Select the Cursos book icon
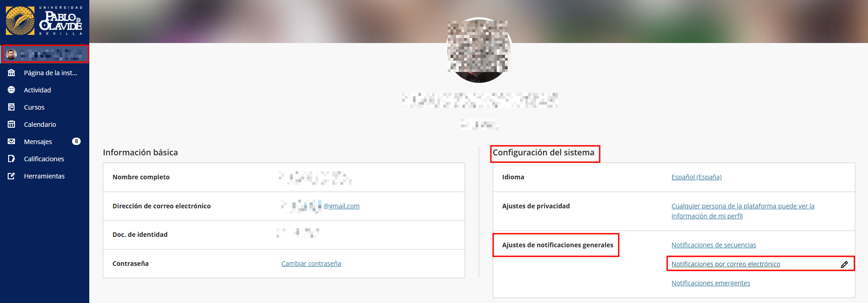The width and height of the screenshot is (868, 303). [11, 107]
